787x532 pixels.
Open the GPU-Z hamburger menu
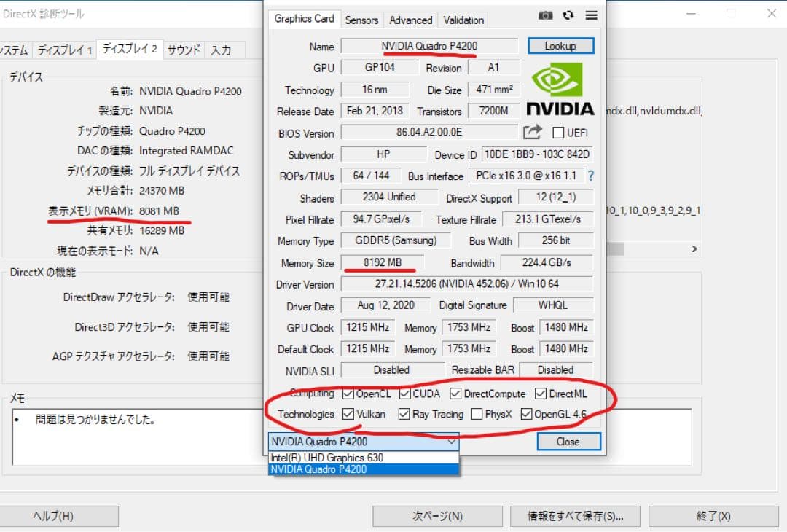click(591, 15)
